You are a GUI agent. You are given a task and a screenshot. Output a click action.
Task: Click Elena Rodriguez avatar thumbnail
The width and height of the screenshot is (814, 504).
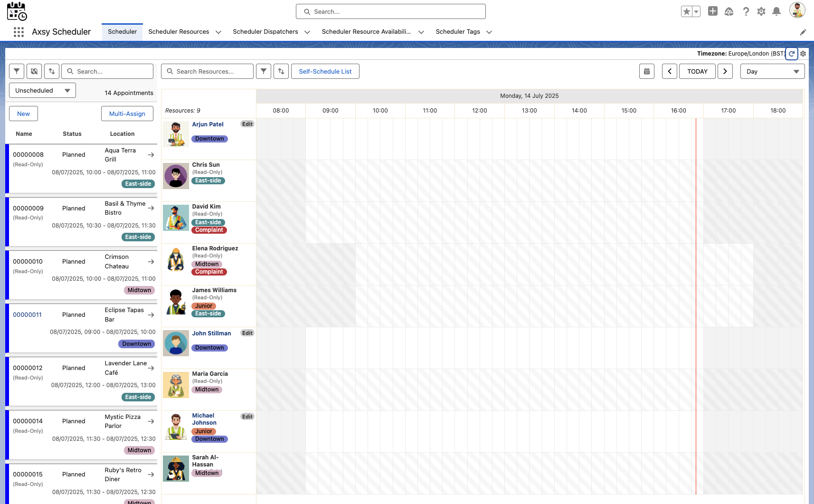pyautogui.click(x=176, y=259)
